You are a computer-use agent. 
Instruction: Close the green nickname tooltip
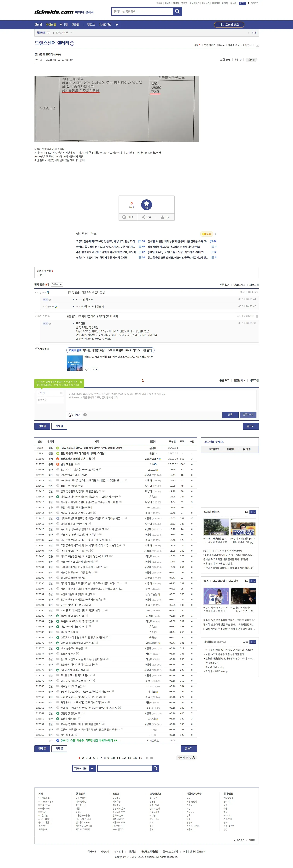point(81,382)
